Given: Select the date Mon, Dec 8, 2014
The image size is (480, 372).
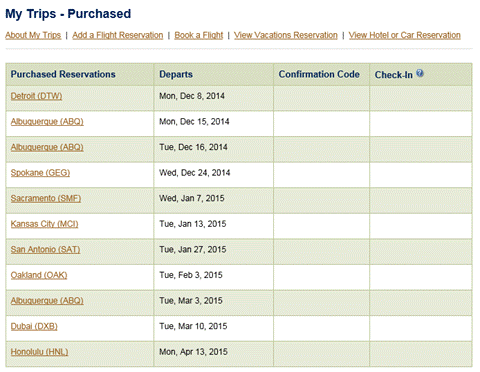Looking at the screenshot, I should [192, 96].
